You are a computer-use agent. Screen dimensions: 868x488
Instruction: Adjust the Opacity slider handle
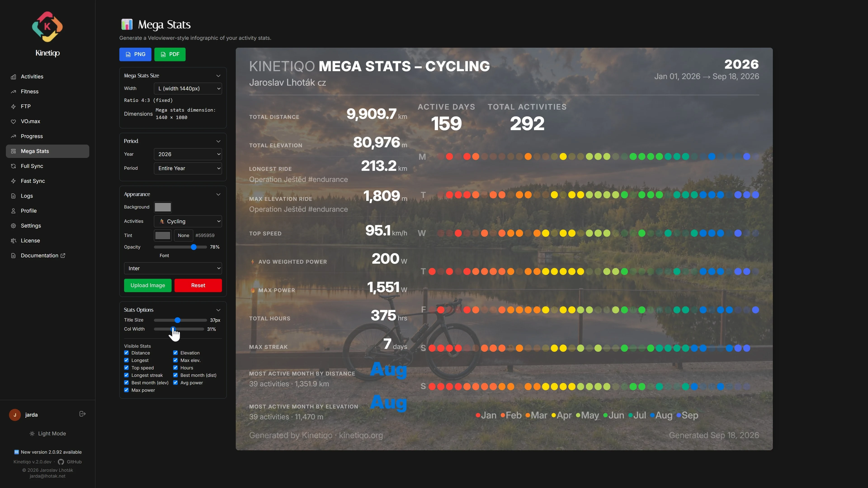[194, 247]
